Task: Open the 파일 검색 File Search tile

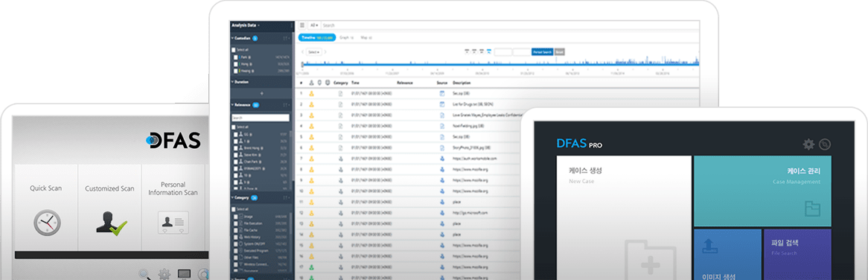Action: pyautogui.click(x=797, y=255)
